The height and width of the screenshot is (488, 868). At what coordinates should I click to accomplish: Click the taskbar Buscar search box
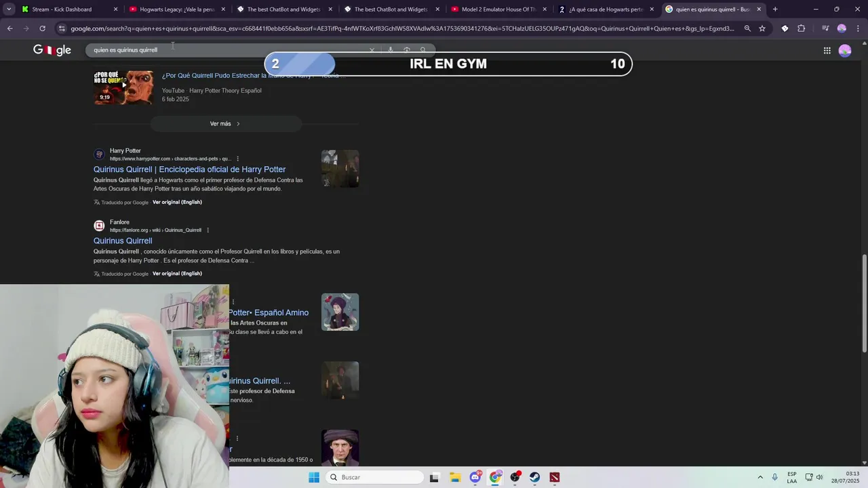pos(373,477)
